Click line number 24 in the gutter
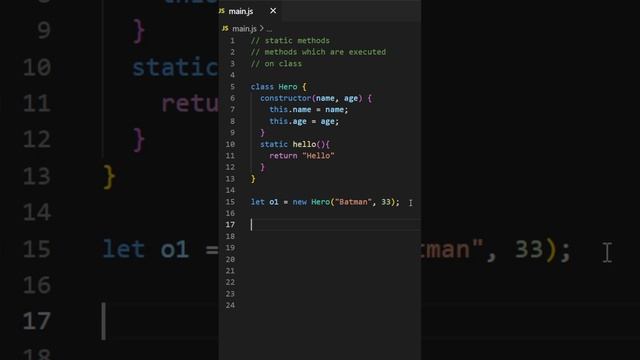The height and width of the screenshot is (360, 640). pyautogui.click(x=230, y=305)
